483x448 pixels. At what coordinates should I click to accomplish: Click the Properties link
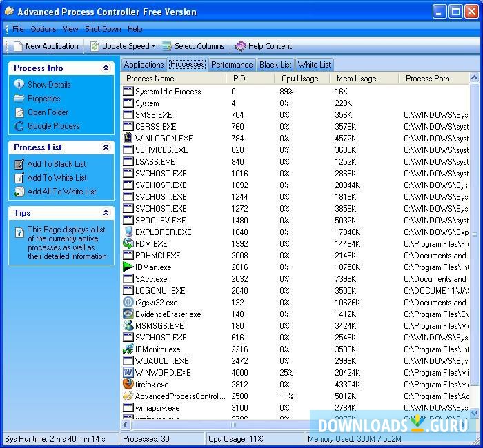[x=44, y=99]
